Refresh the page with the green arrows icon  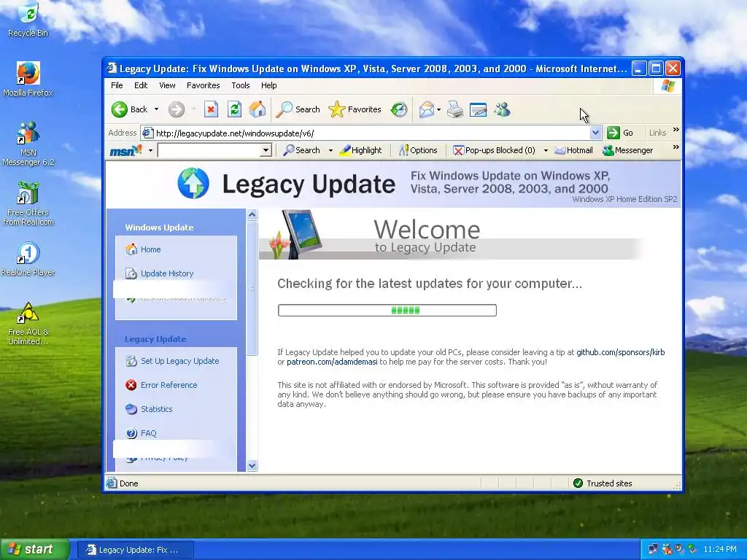pos(234,109)
